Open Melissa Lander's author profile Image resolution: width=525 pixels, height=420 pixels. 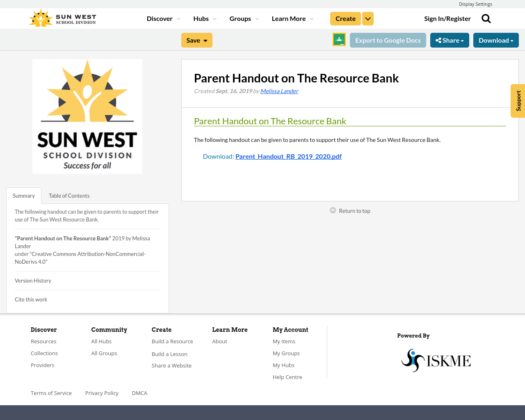click(x=279, y=90)
